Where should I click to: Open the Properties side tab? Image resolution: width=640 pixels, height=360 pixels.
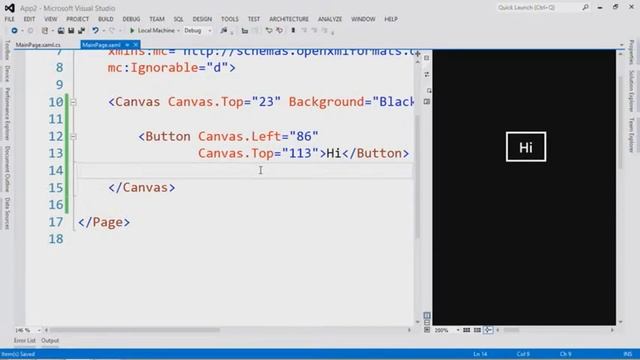[x=631, y=52]
